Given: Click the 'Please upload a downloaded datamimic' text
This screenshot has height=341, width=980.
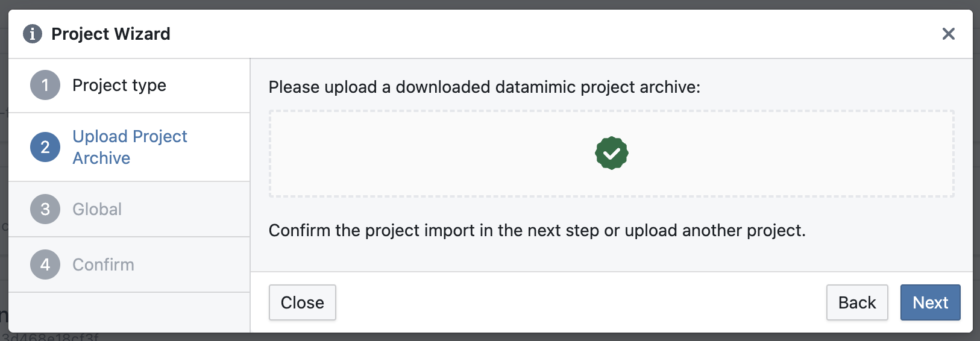Looking at the screenshot, I should pos(485,87).
